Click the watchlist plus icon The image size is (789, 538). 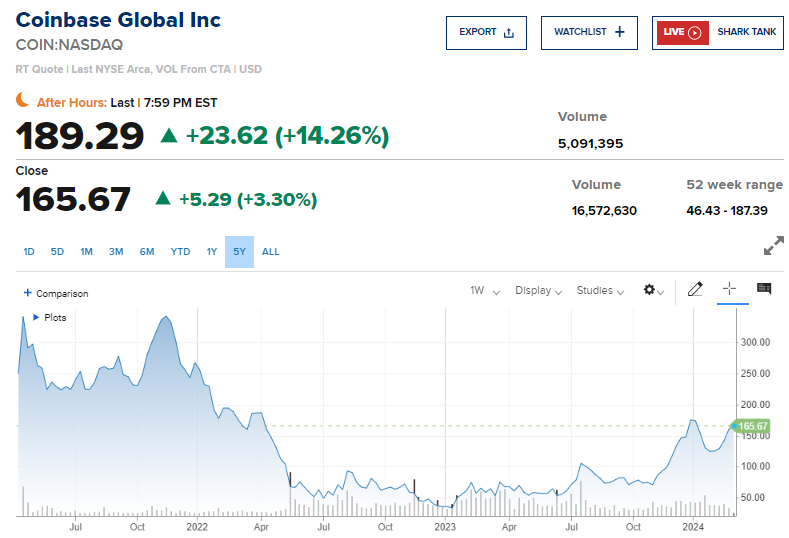pyautogui.click(x=620, y=32)
